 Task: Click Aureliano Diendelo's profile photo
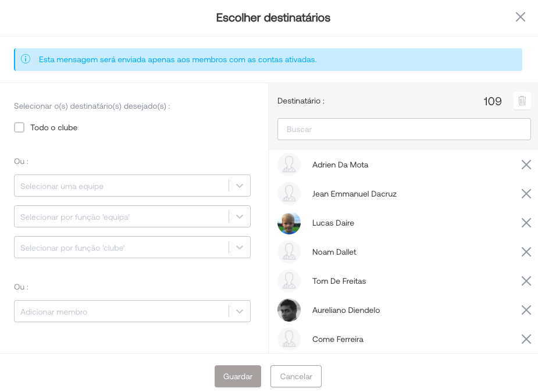(289, 310)
